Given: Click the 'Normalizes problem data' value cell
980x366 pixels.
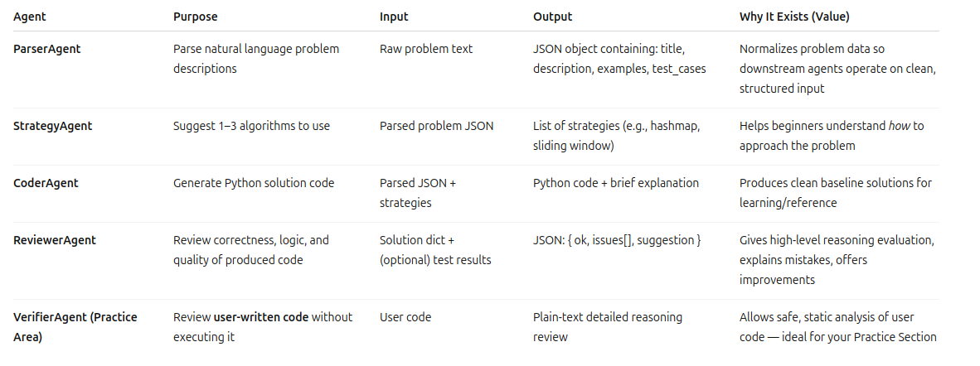Looking at the screenshot, I should tap(837, 69).
